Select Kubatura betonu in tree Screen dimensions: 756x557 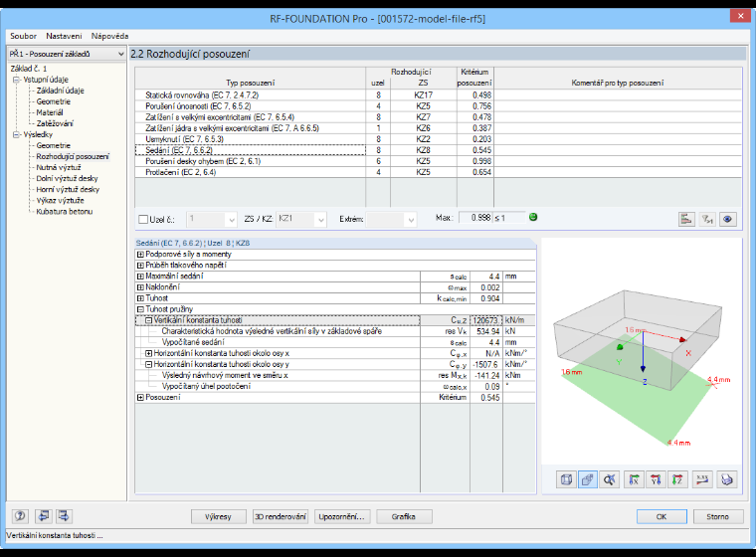[65, 212]
